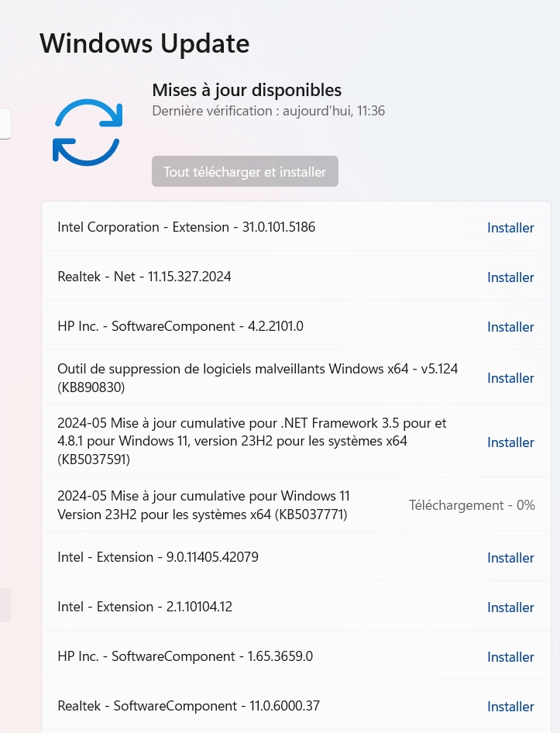Click the Téléchargement 0% progress status
Image resolution: width=560 pixels, height=733 pixels.
[x=472, y=505]
